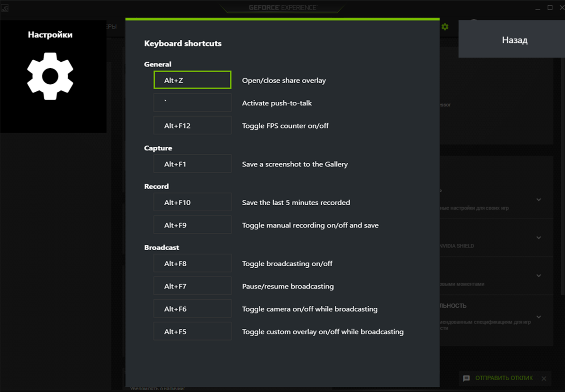Dismiss the feedback bar with its X
This screenshot has width=565, height=392.
click(544, 378)
